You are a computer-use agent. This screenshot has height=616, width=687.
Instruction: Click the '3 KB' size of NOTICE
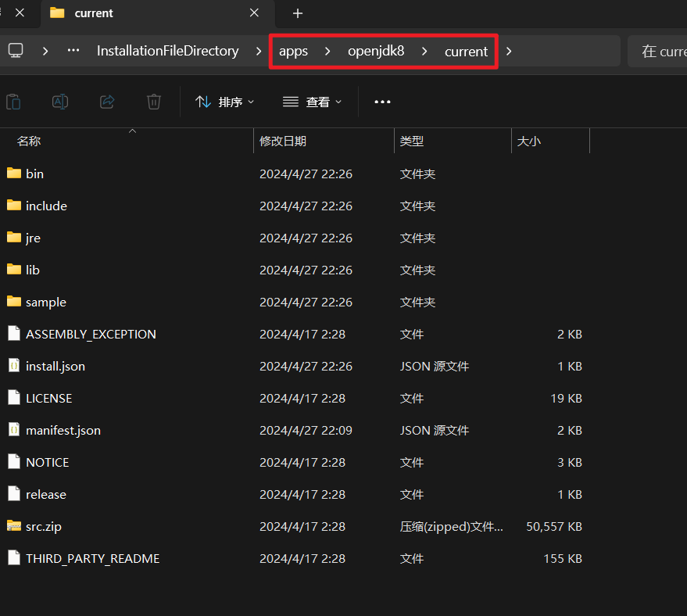570,462
